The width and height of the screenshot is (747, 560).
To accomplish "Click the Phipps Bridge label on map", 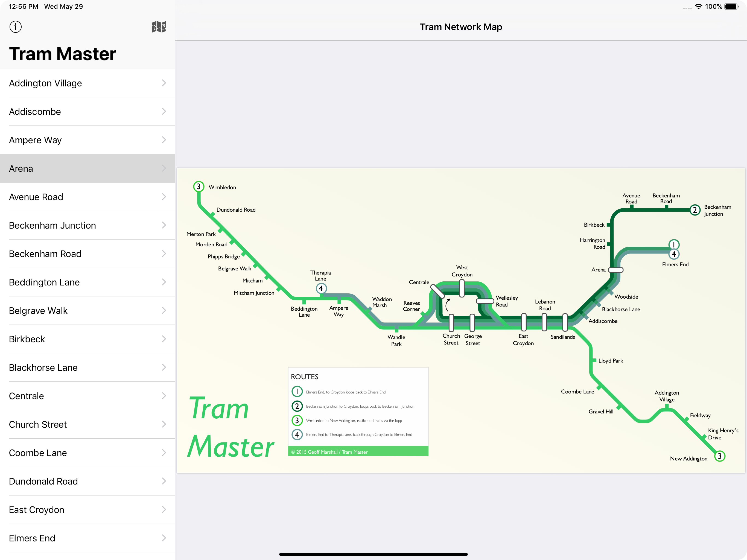I will 224,257.
